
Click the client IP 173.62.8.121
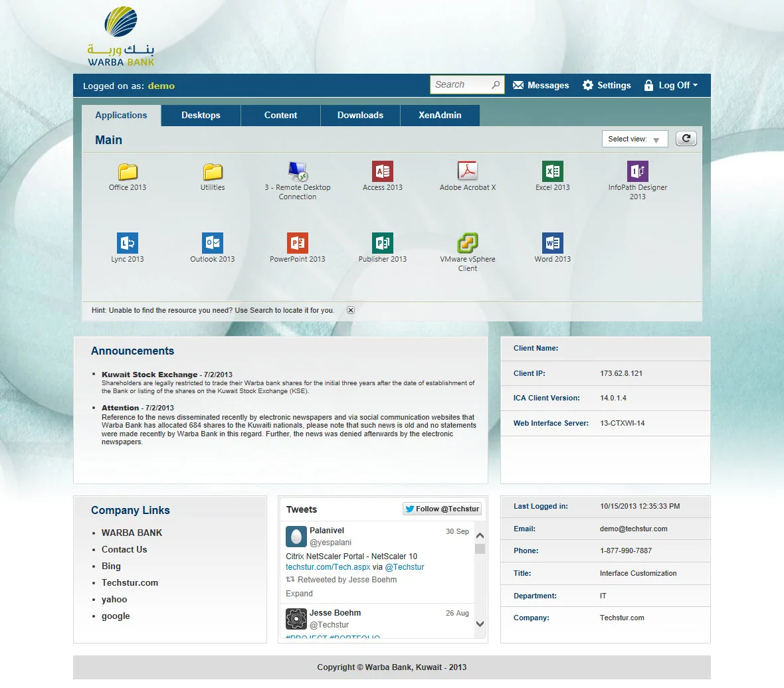coord(621,374)
